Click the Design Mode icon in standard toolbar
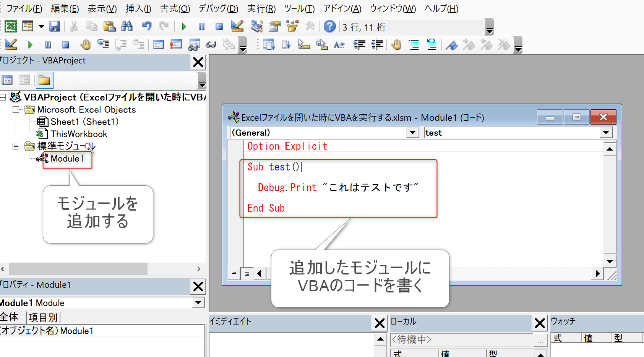The height and width of the screenshot is (357, 644). [x=237, y=26]
